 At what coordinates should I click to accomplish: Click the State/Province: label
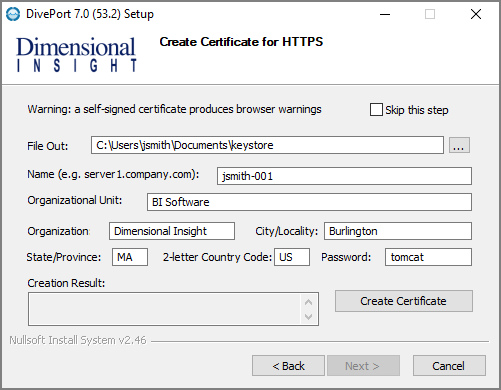tap(64, 257)
